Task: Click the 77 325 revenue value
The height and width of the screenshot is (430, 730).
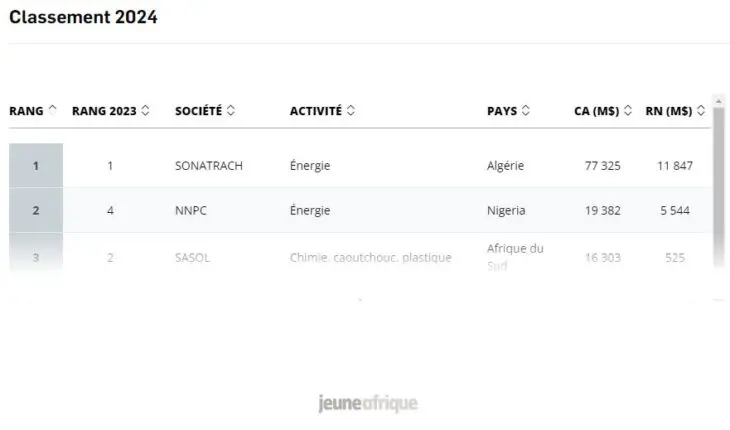Action: (x=602, y=166)
